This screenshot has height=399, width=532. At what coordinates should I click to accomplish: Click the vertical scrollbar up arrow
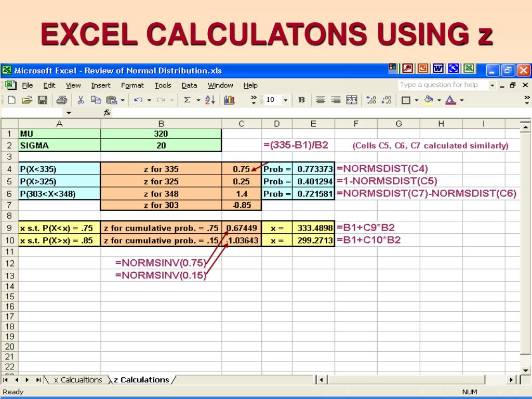click(x=525, y=127)
